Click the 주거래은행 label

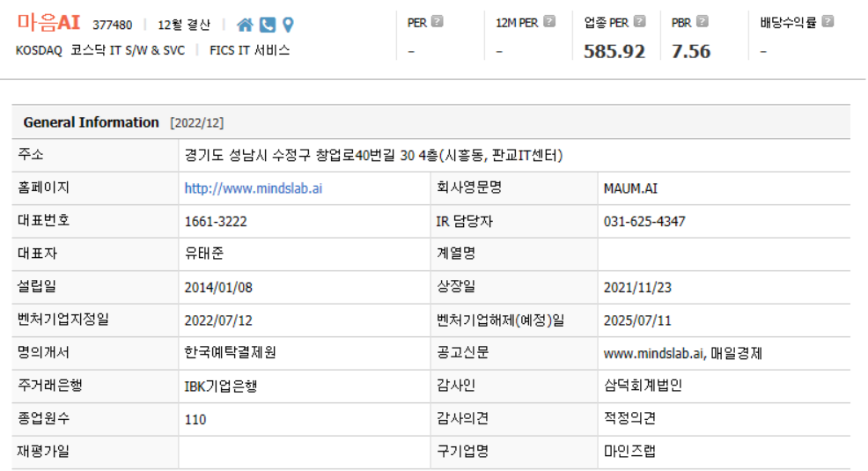[50, 386]
